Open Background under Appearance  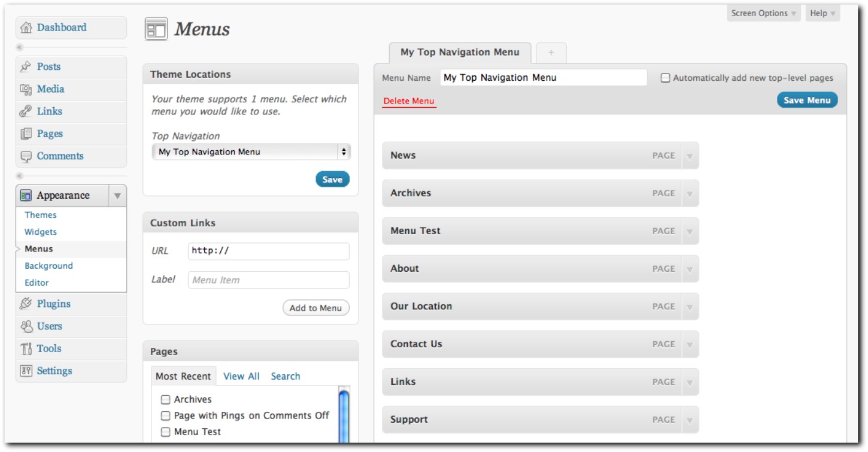coord(48,266)
